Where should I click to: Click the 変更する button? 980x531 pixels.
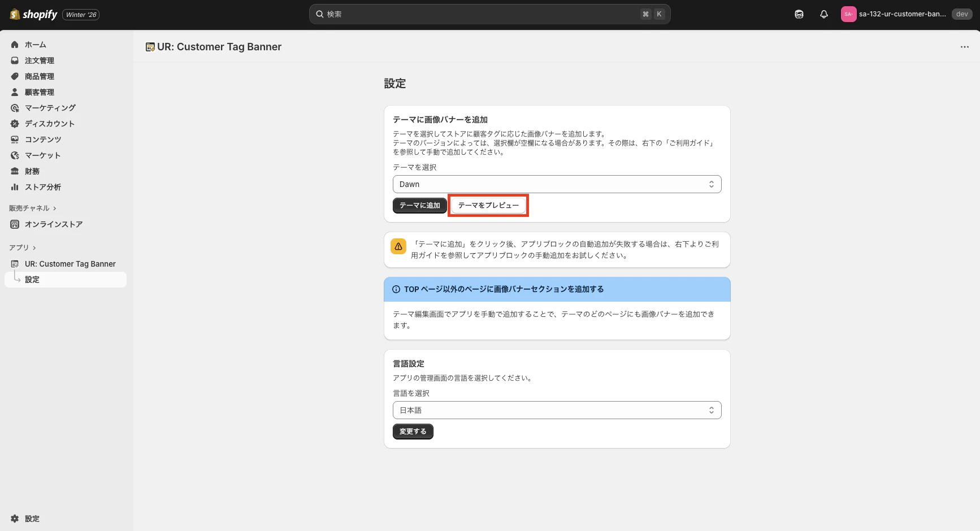click(413, 432)
